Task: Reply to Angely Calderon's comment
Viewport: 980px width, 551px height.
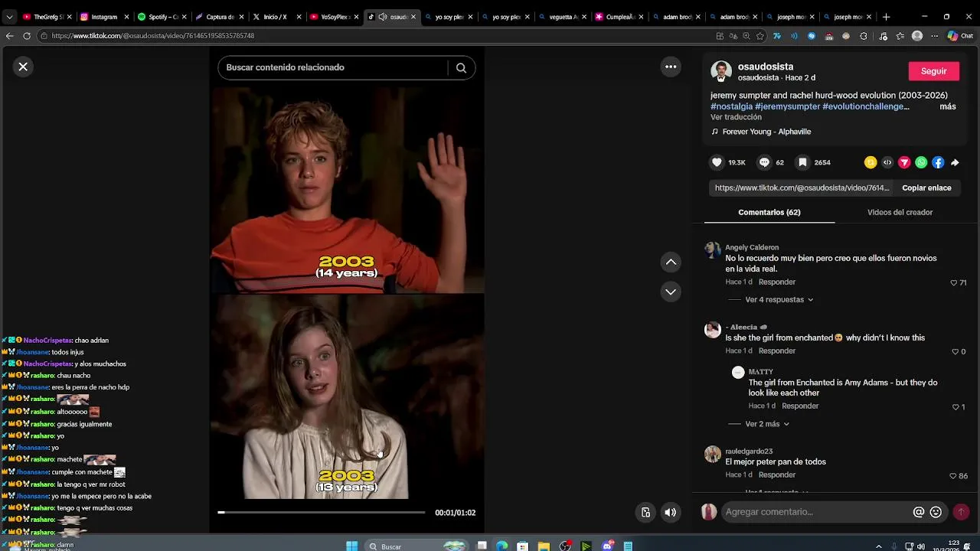Action: point(777,282)
